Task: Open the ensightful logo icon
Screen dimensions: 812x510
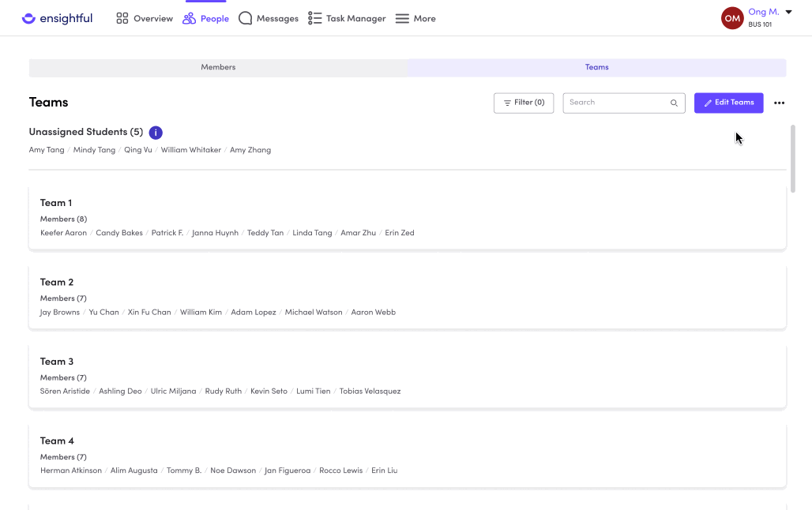Action: (28, 18)
